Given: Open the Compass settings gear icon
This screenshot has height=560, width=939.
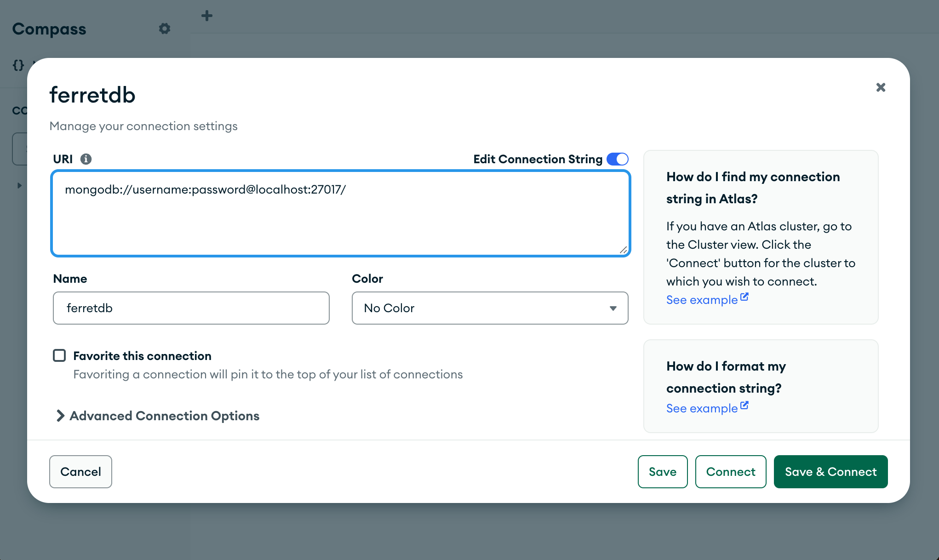Looking at the screenshot, I should click(x=165, y=29).
